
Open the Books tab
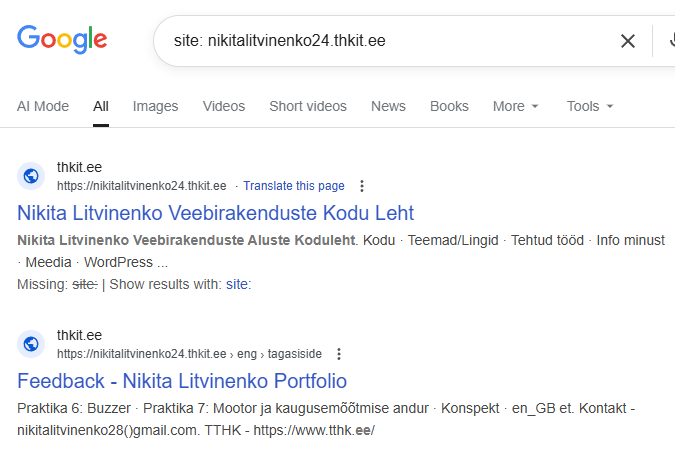(449, 106)
